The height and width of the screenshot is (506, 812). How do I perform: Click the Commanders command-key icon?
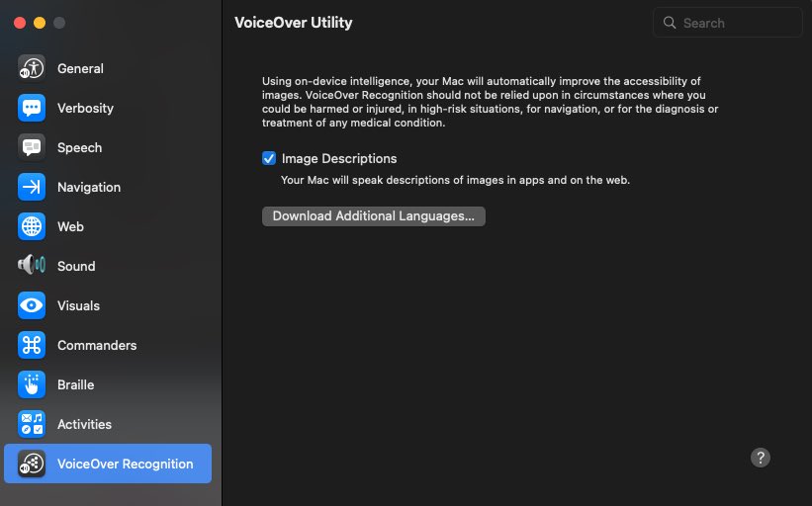pyautogui.click(x=32, y=345)
